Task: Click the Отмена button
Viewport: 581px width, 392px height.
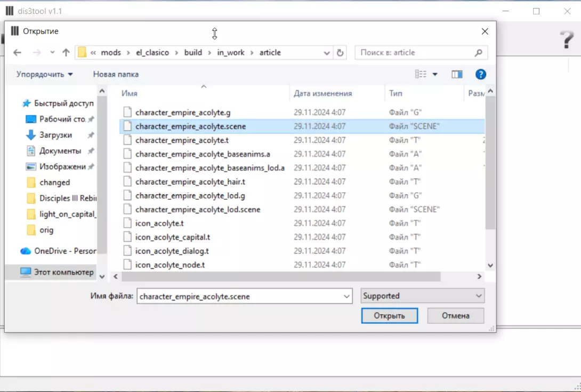Action: [456, 316]
